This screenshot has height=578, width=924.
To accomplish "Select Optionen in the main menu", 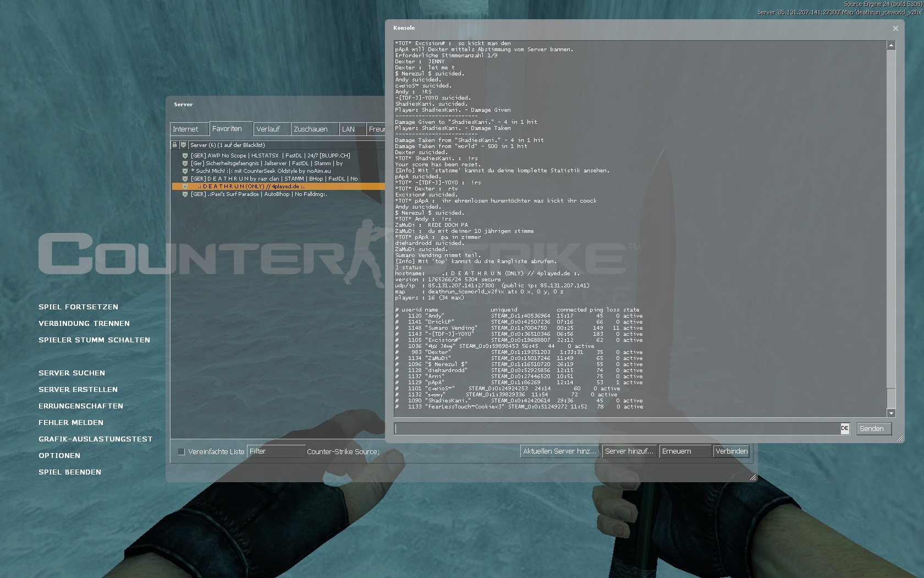I will coord(59,456).
